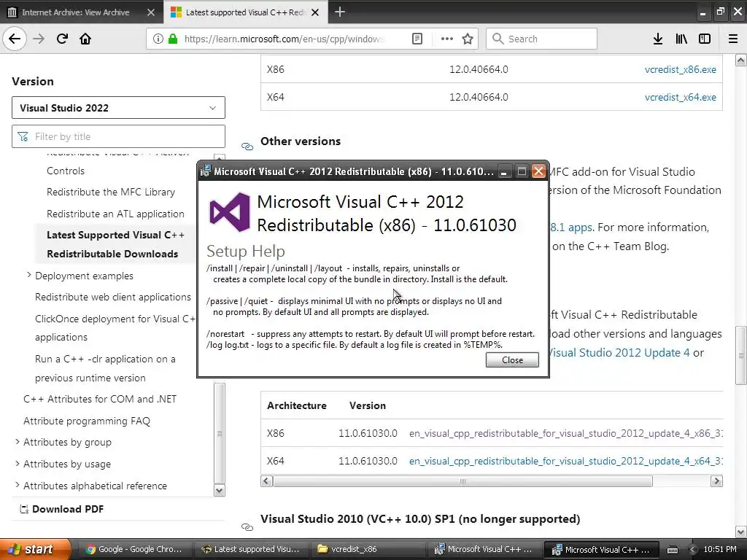This screenshot has width=747, height=560.
Task: Open page actions three-dot menu
Action: [447, 39]
